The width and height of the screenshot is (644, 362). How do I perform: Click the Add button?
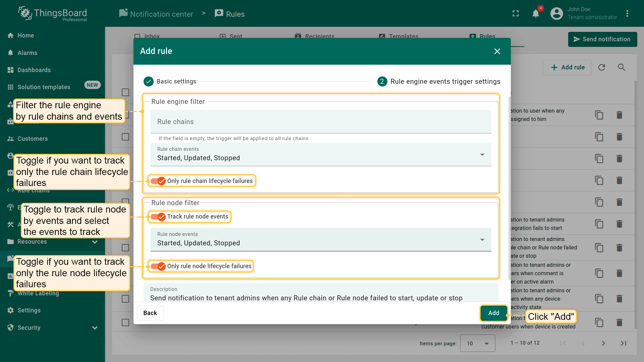click(x=493, y=313)
